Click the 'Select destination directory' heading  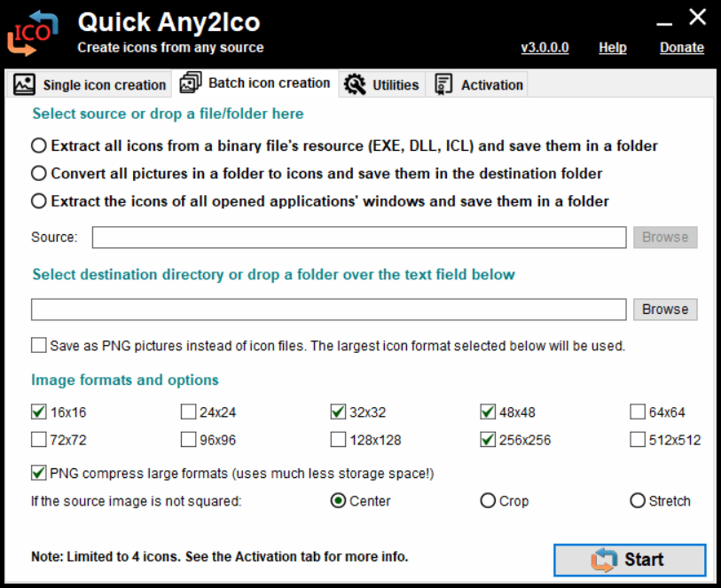(x=274, y=274)
